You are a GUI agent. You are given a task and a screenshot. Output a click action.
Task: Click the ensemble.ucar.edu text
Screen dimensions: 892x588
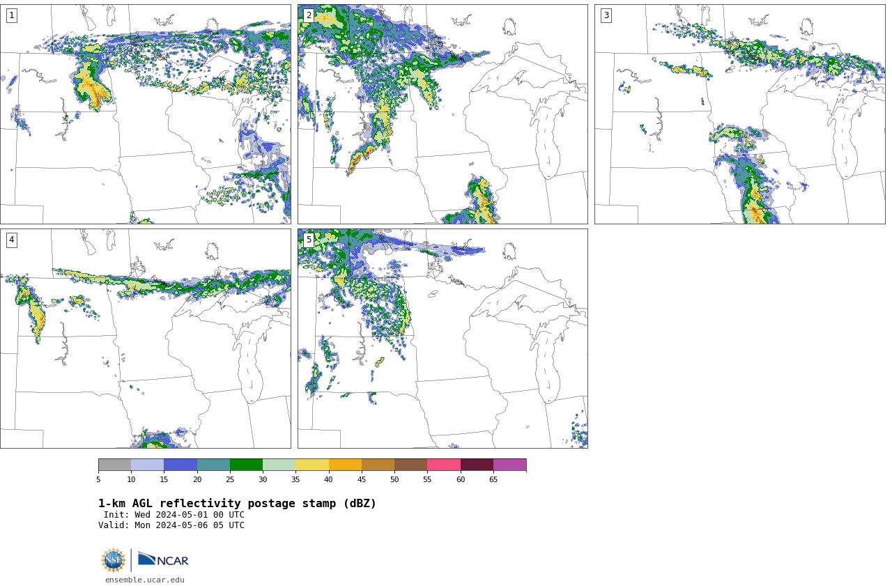pos(145,580)
